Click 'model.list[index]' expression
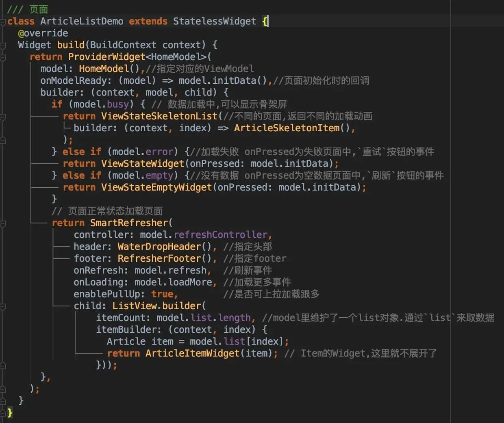The image size is (504, 423). 237,342
